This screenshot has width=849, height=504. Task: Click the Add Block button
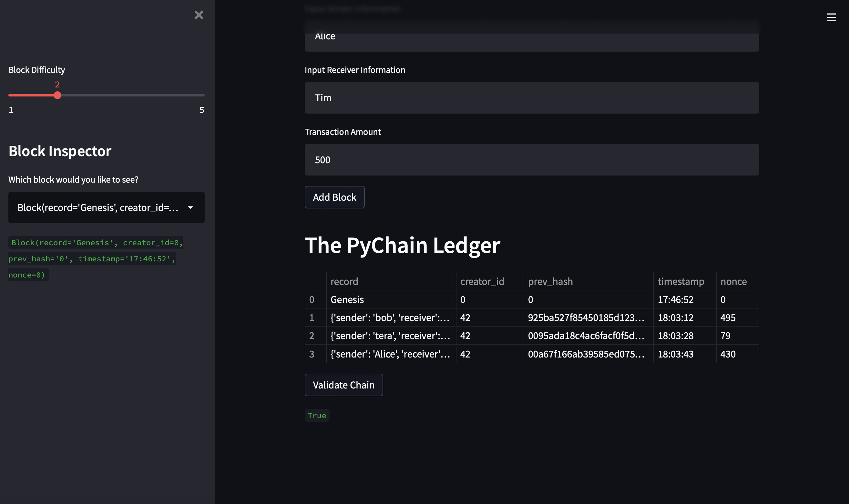click(334, 197)
